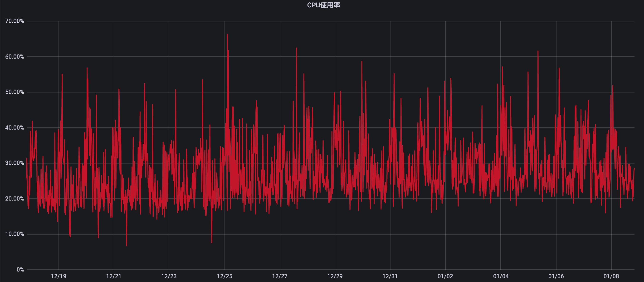Click the 12/21 date label
Screen dimensions: 644x282
(113, 276)
